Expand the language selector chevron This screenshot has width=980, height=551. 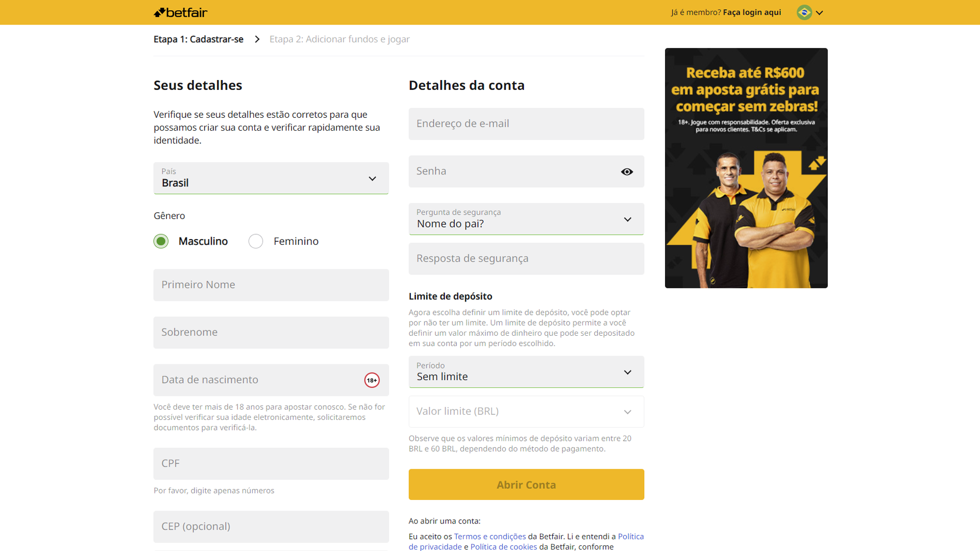[x=819, y=13]
